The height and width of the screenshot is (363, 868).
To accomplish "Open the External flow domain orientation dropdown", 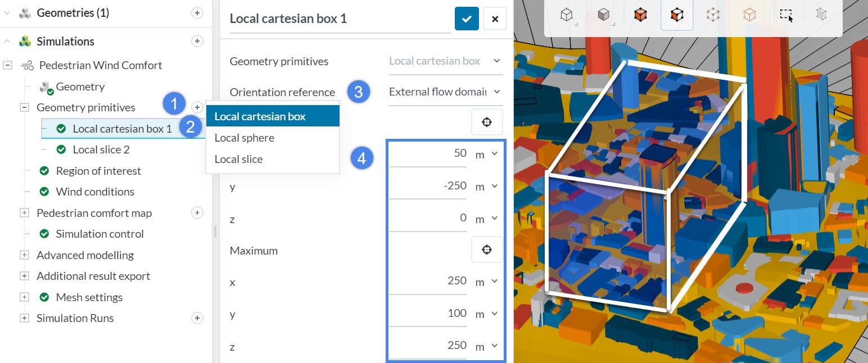I will [x=444, y=91].
